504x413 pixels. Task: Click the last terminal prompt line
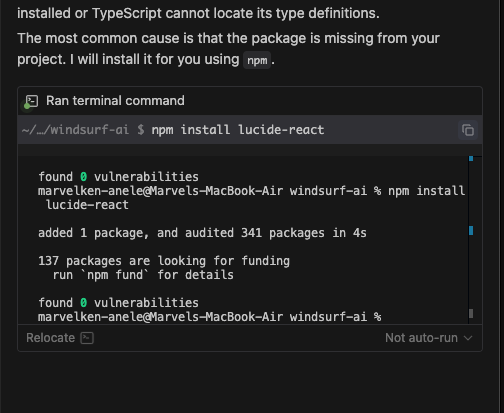[x=210, y=317]
